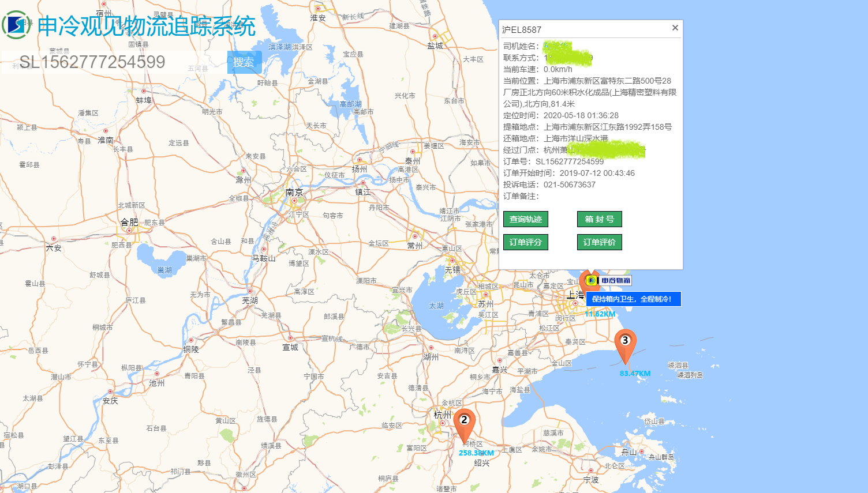The height and width of the screenshot is (493, 868).
Task: Click the 258.3KM distance label
Action: point(476,454)
